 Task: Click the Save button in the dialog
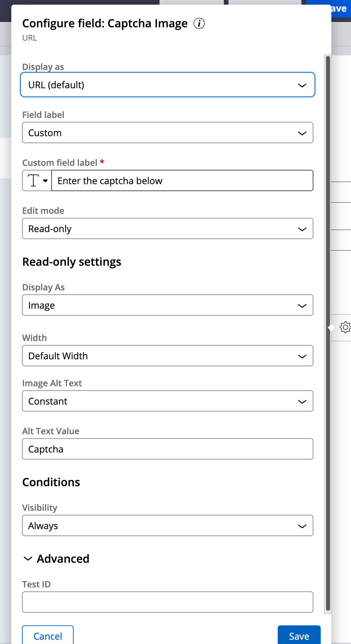tap(298, 636)
